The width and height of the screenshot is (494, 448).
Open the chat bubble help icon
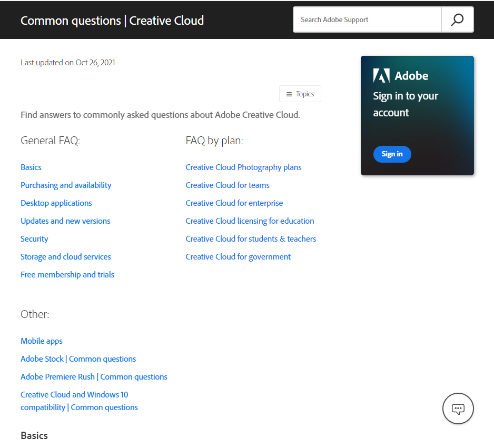tap(458, 409)
